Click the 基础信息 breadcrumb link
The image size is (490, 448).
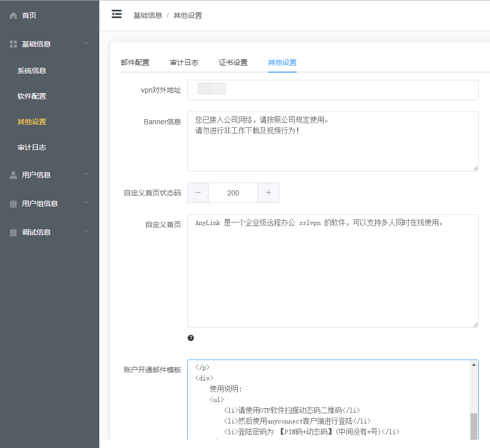pyautogui.click(x=148, y=15)
